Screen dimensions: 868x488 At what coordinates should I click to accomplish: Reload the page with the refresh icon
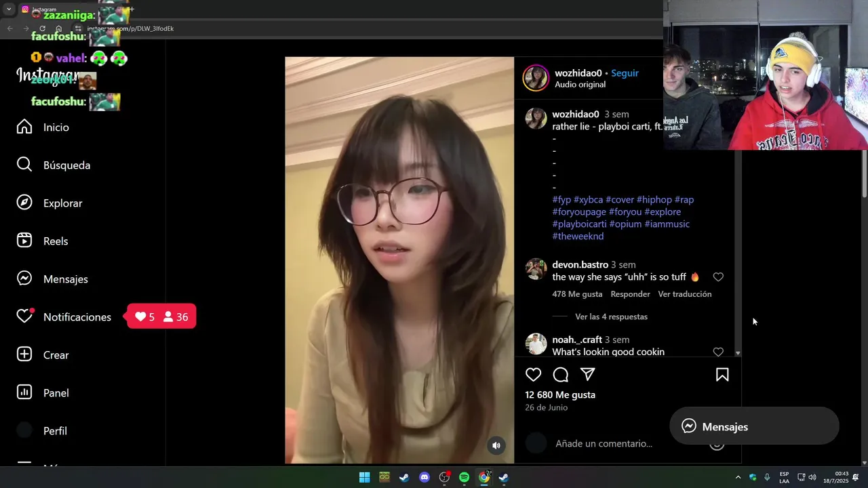click(x=42, y=28)
